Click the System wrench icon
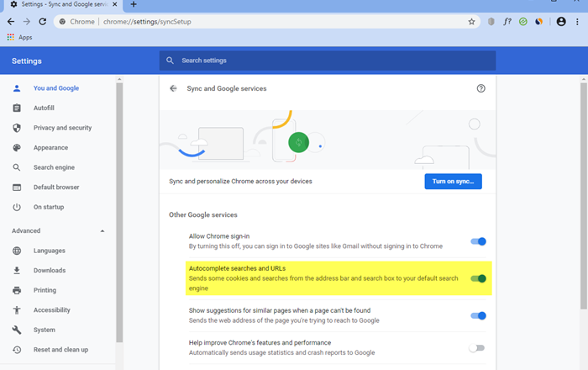 pos(17,330)
